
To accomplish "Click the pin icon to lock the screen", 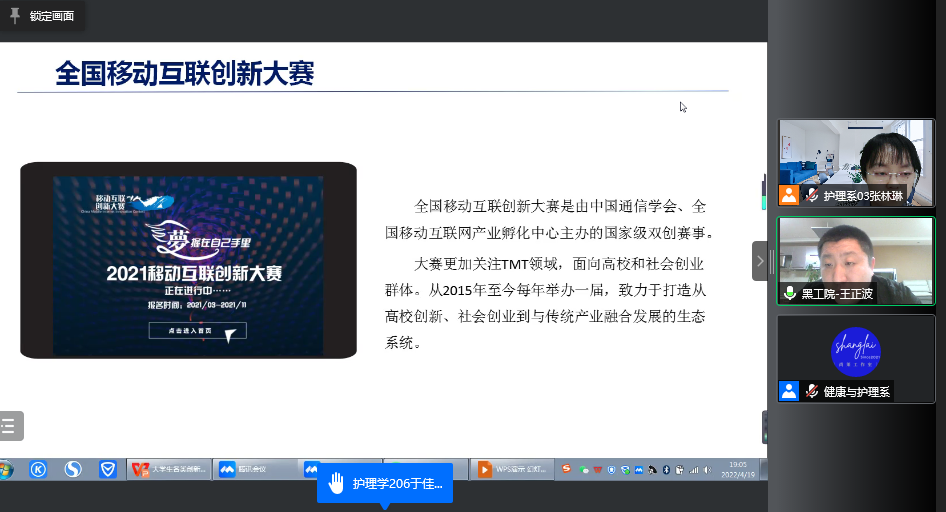I will (x=15, y=16).
